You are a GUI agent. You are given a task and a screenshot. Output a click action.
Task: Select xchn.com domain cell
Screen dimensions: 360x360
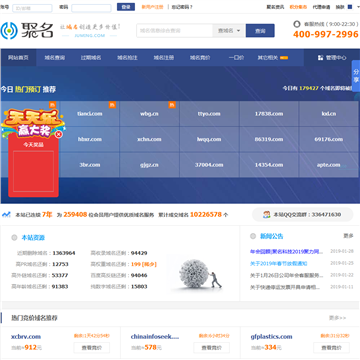(149, 139)
